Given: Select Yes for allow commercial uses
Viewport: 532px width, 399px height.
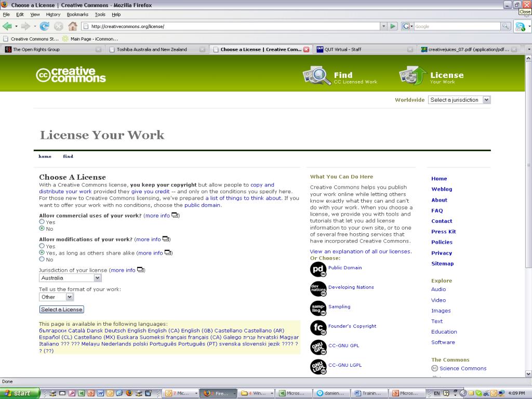Looking at the screenshot, I should point(42,221).
